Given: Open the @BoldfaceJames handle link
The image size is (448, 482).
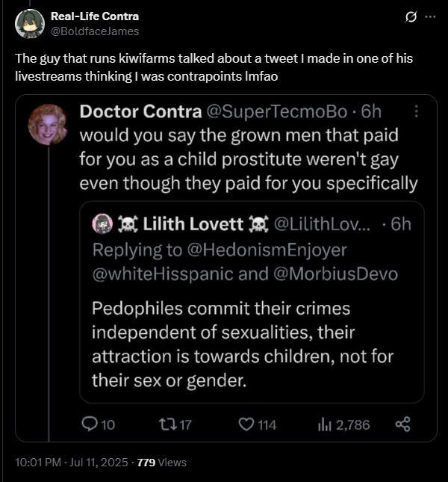Looking at the screenshot, I should (x=95, y=31).
